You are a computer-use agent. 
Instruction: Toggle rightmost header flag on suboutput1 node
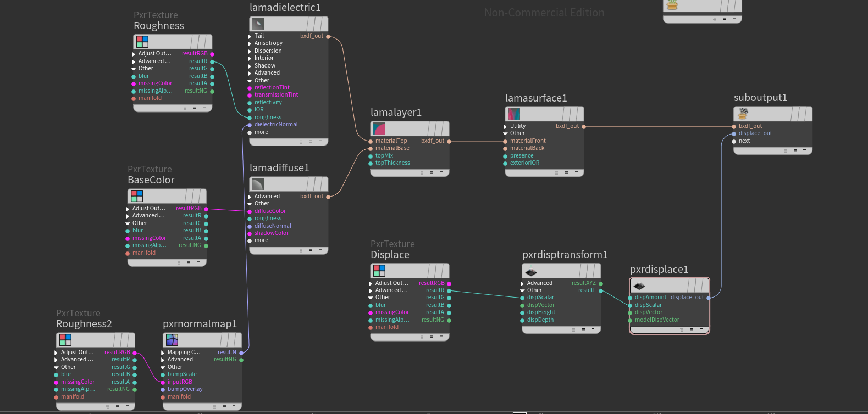pyautogui.click(x=809, y=113)
